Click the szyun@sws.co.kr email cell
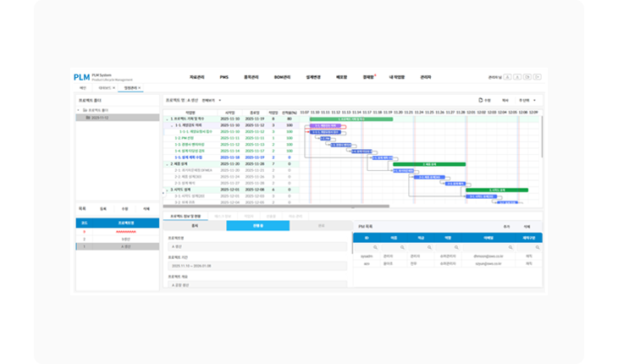The height and width of the screenshot is (364, 618). (488, 264)
